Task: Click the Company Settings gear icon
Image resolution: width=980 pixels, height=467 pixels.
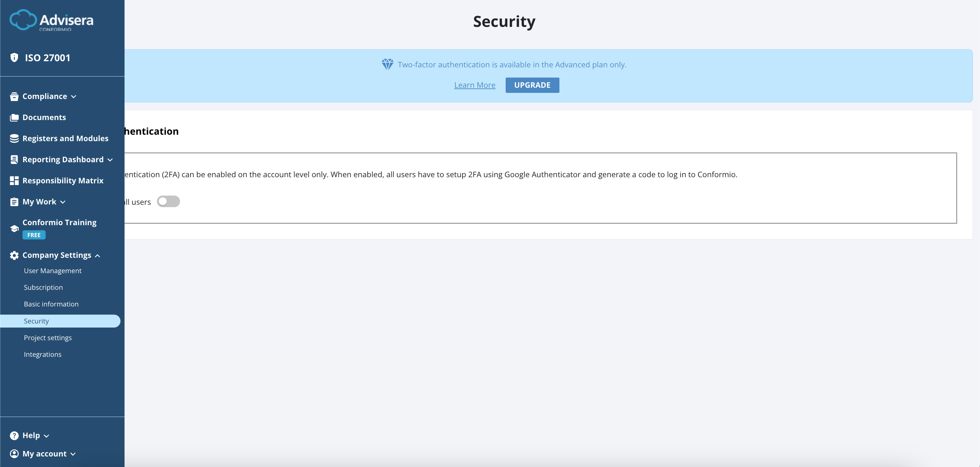Action: click(14, 255)
